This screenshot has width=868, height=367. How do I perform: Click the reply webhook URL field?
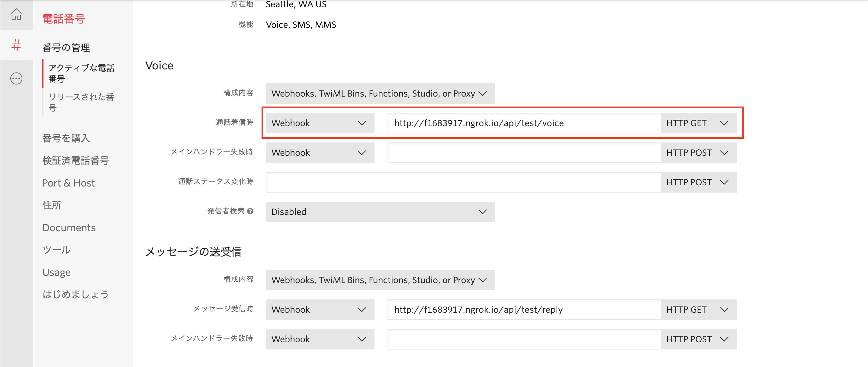[x=524, y=310]
